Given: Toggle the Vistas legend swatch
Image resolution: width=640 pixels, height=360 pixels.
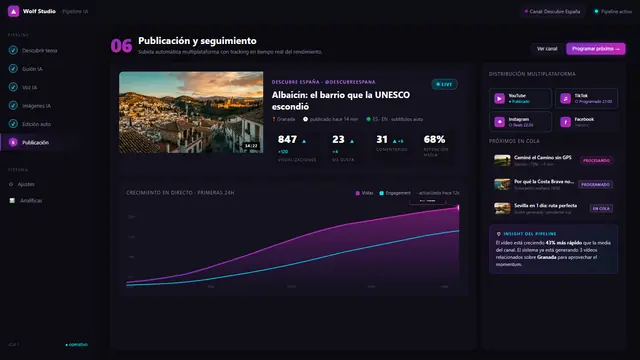Looking at the screenshot, I should point(358,193).
